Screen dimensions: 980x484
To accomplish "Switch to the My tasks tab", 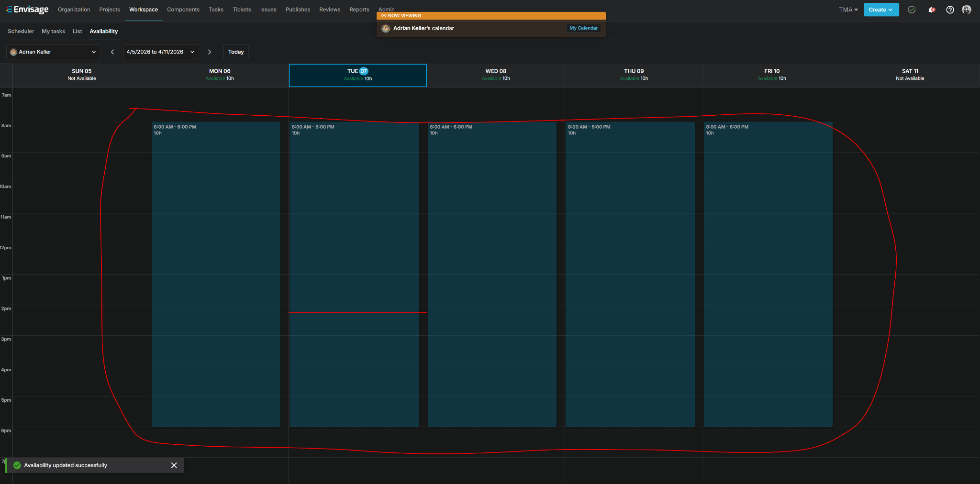I will (x=53, y=31).
